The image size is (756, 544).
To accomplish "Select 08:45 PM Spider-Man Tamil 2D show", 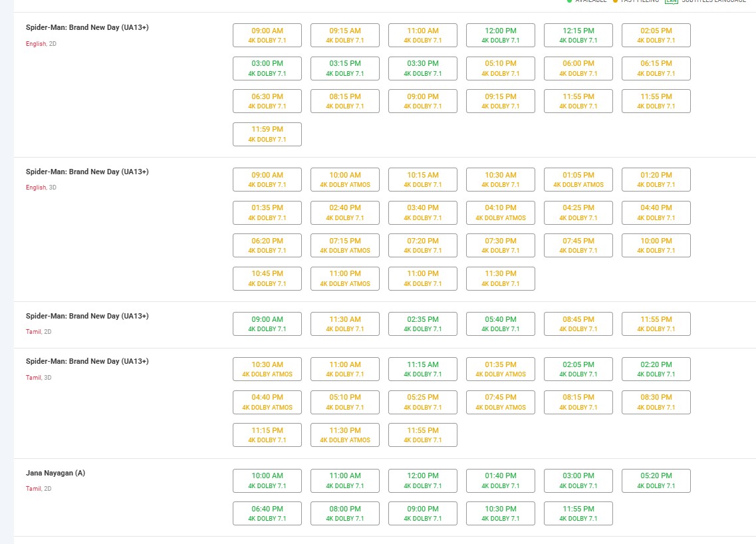I will (578, 324).
